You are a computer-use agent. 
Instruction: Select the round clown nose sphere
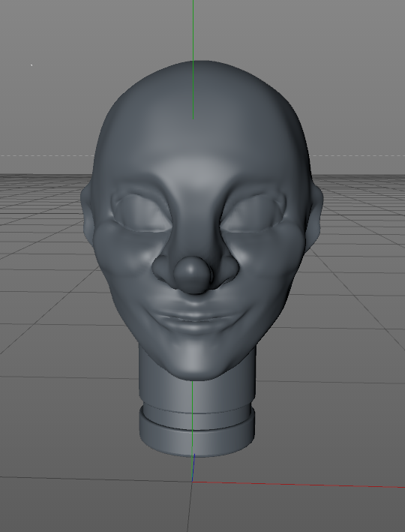point(193,274)
